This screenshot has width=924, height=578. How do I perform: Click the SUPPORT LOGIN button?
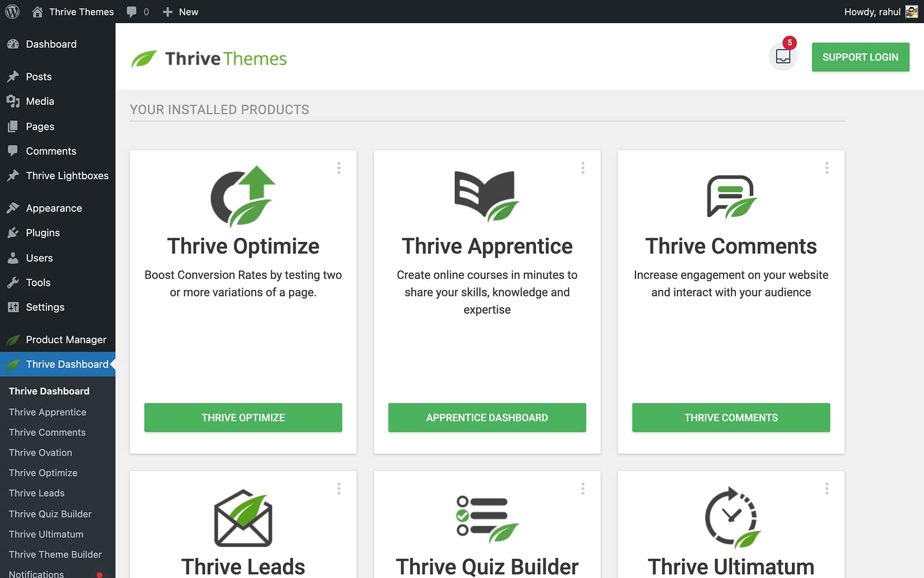click(860, 57)
